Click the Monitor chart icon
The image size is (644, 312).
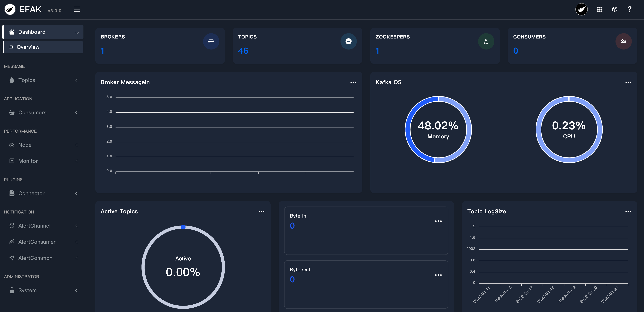click(x=12, y=161)
